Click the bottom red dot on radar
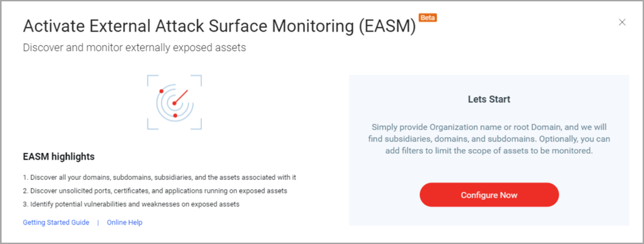 176,116
